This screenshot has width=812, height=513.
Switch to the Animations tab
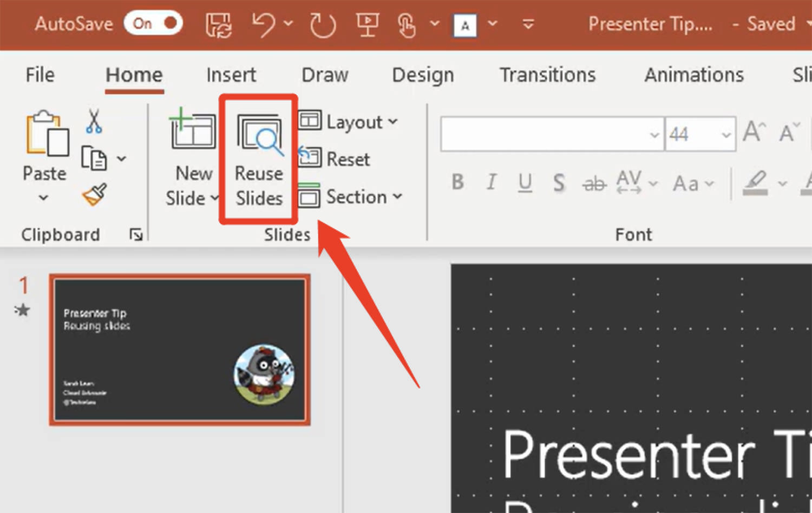(694, 75)
